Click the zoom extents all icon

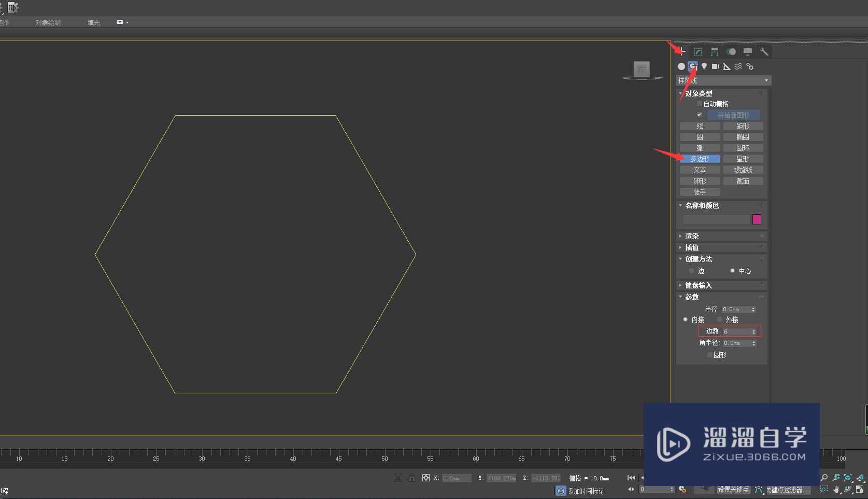860,478
